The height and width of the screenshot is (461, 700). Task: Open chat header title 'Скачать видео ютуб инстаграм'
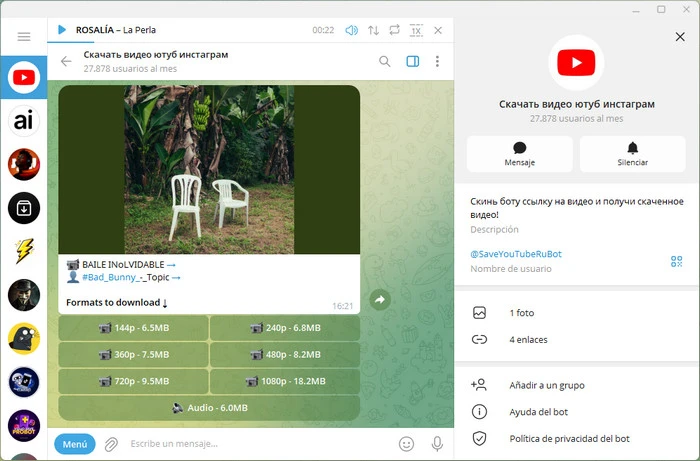point(156,54)
